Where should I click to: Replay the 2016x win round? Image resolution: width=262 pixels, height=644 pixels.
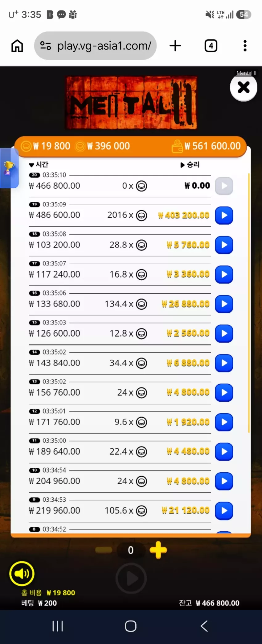click(x=224, y=215)
